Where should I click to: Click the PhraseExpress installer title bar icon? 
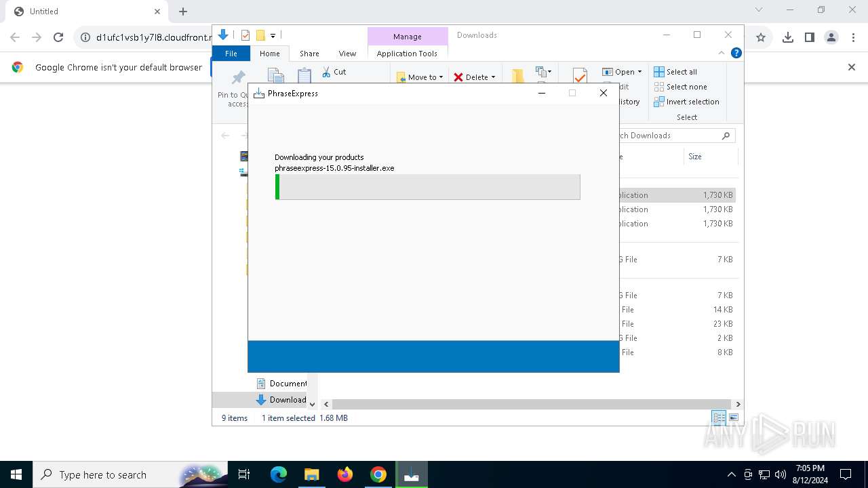[258, 94]
